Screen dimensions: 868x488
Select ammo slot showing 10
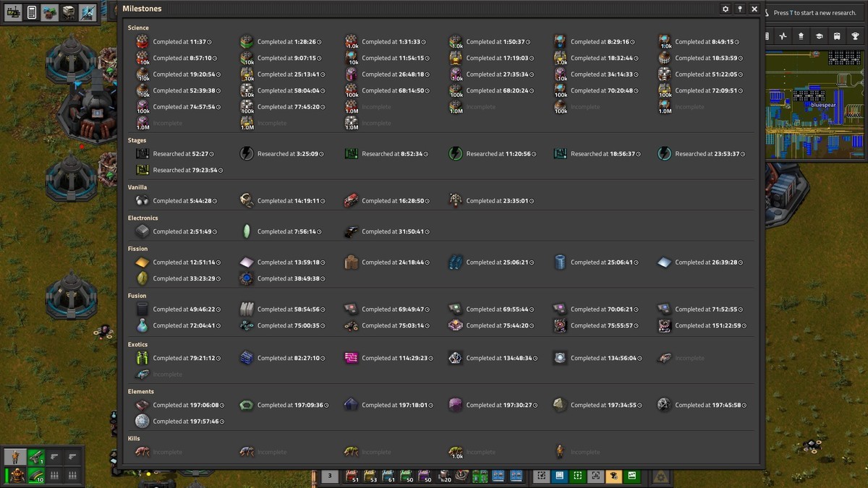click(x=36, y=476)
